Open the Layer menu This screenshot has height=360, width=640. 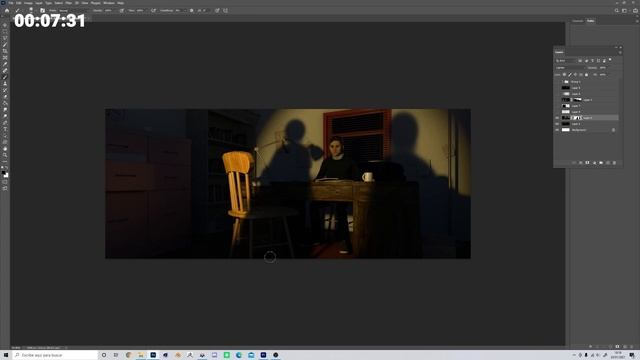click(x=39, y=3)
